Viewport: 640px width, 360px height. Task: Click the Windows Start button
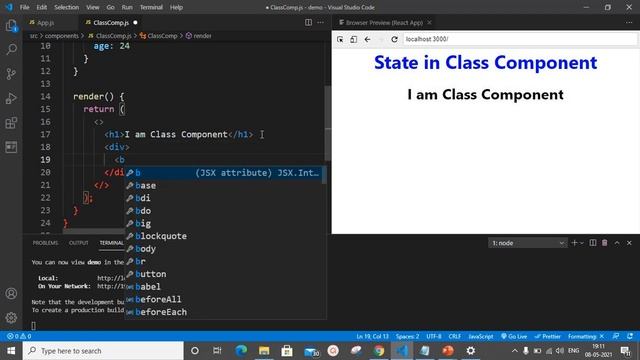point(11,351)
